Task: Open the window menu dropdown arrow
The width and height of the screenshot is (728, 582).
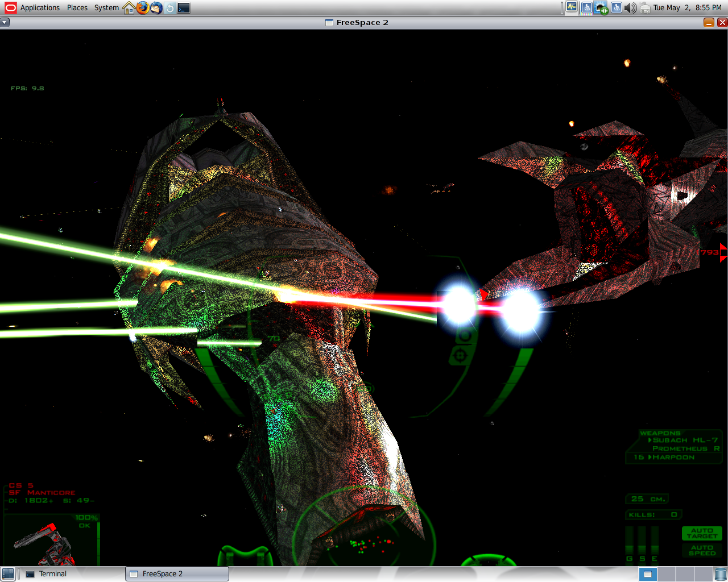Action: [x=5, y=22]
